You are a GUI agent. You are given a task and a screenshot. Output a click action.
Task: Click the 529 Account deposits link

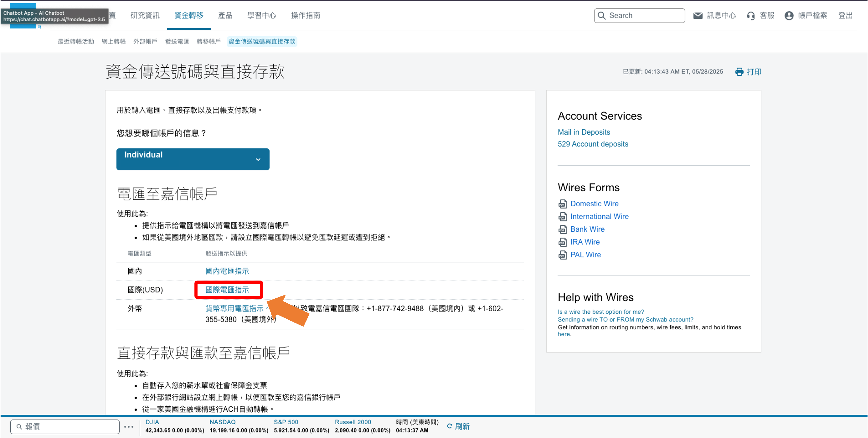pyautogui.click(x=593, y=144)
